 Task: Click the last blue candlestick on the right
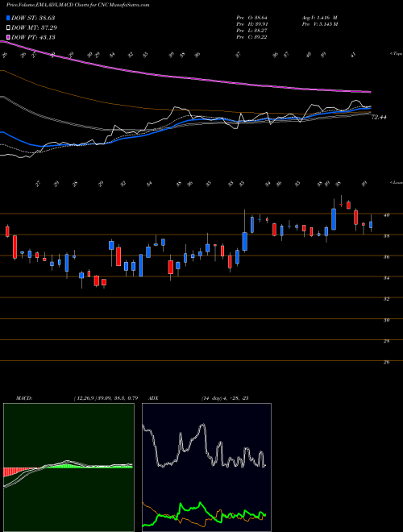371,225
